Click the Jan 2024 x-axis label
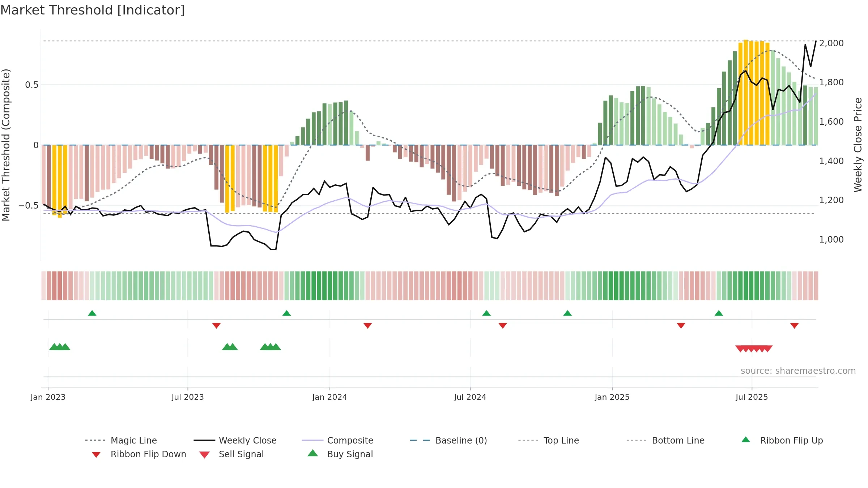 pyautogui.click(x=330, y=397)
